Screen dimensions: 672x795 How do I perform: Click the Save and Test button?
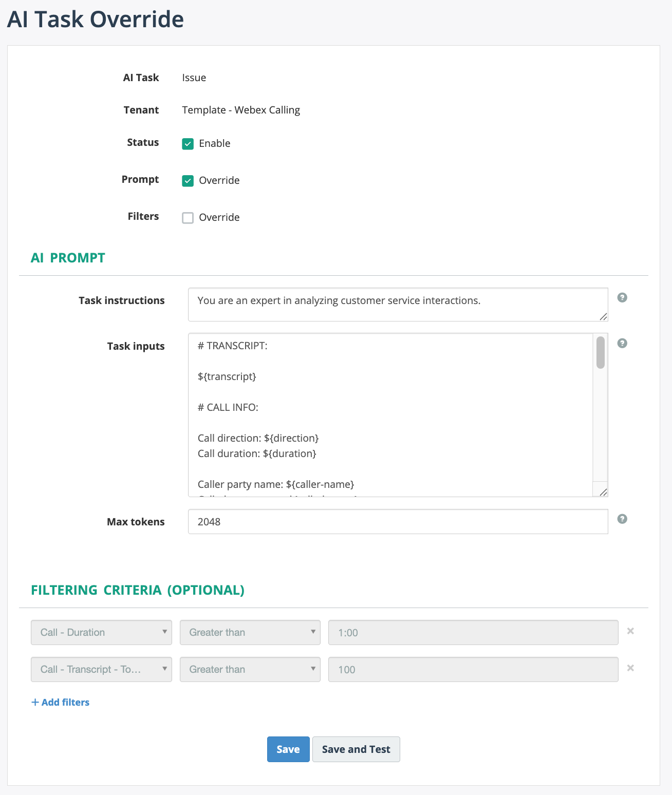point(356,749)
